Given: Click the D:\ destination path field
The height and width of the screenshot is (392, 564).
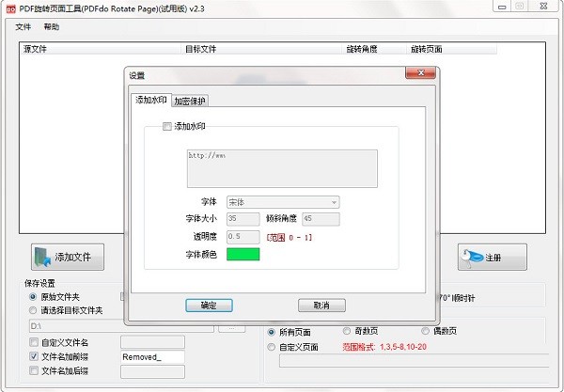Looking at the screenshot, I should tap(121, 326).
